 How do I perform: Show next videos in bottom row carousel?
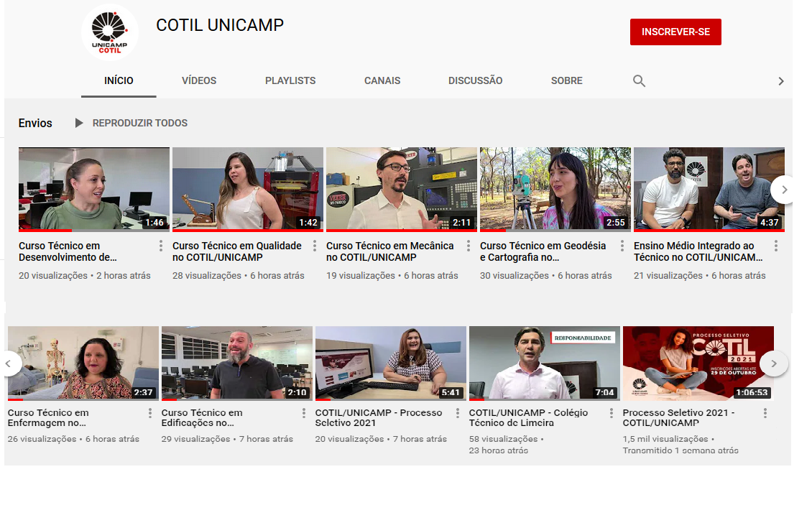[774, 364]
